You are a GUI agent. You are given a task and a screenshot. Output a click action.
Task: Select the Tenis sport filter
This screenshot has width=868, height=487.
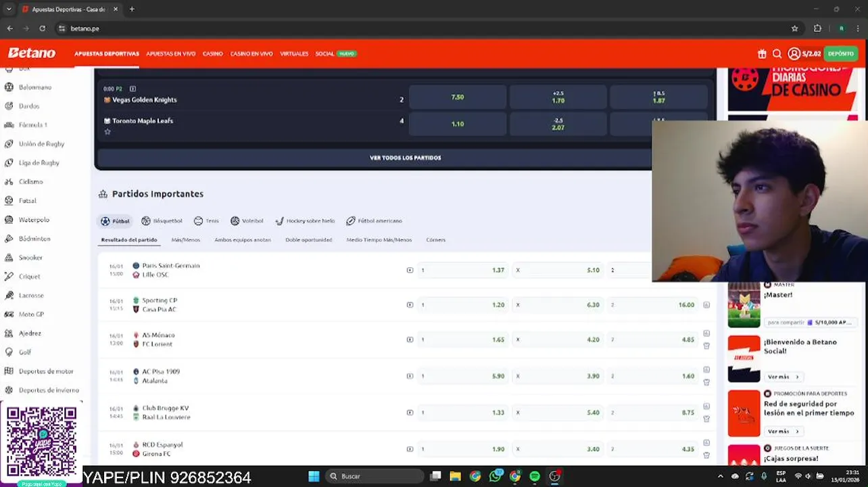(206, 221)
